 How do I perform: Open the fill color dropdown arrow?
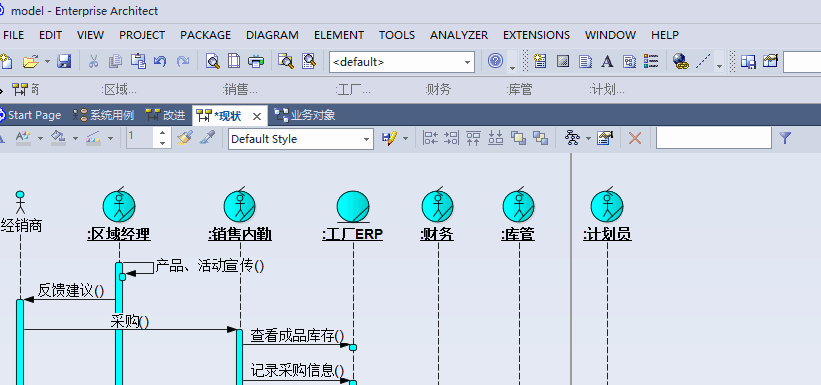[x=75, y=139]
